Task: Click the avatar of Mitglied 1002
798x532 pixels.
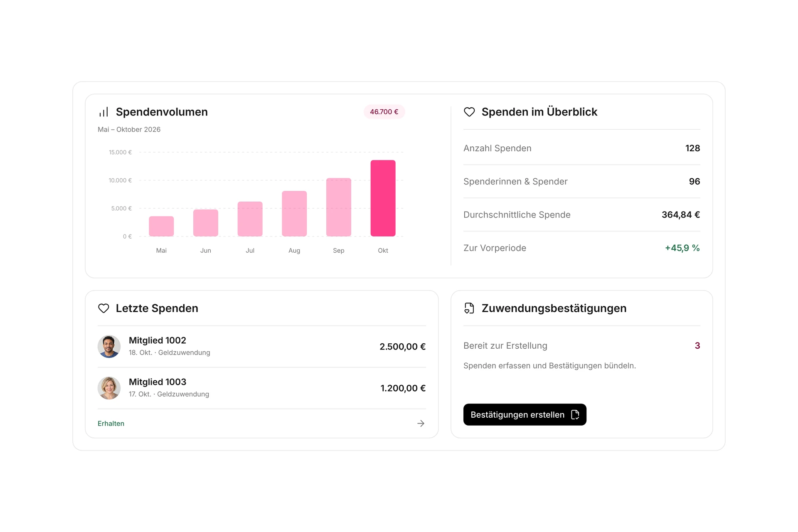Action: pos(109,347)
